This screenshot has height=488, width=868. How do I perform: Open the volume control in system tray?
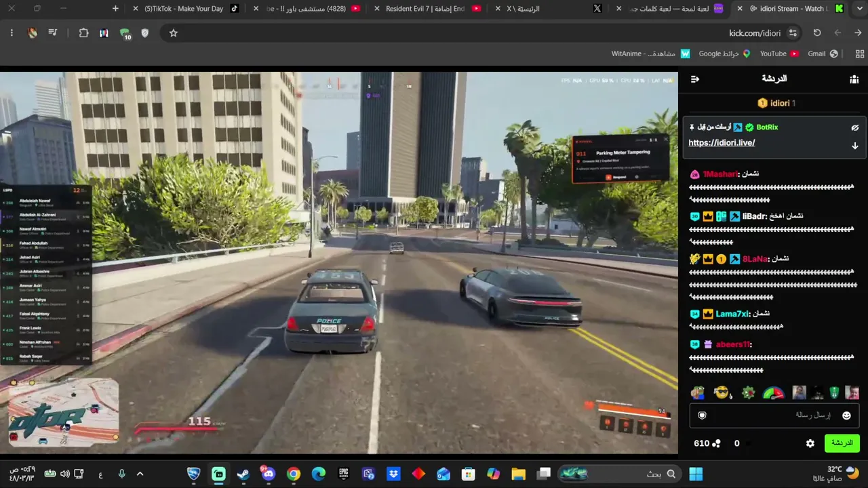tap(64, 474)
